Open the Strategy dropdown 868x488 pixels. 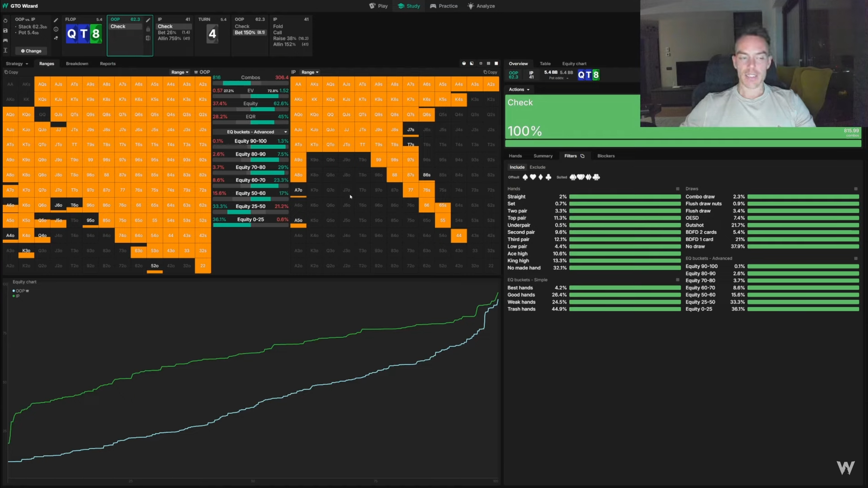17,64
